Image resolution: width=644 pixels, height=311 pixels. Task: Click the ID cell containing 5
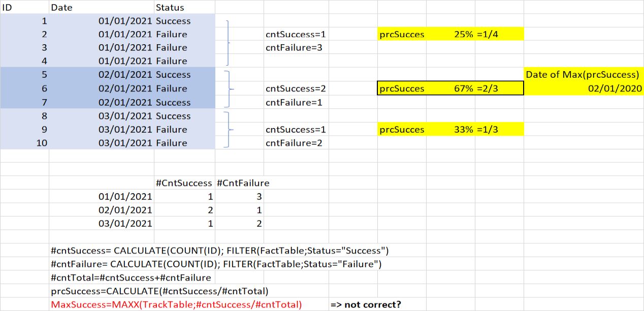[24, 74]
